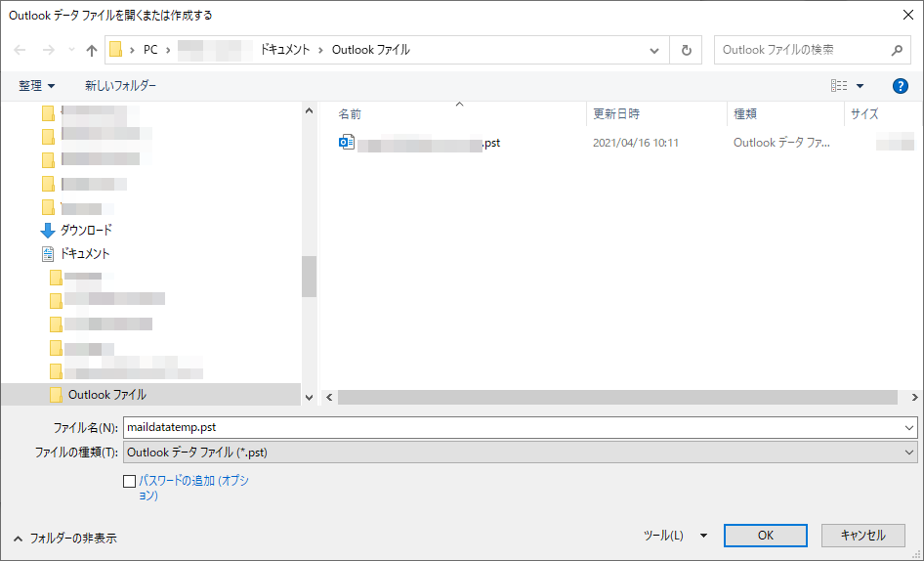Click the キャンセル button

point(862,536)
